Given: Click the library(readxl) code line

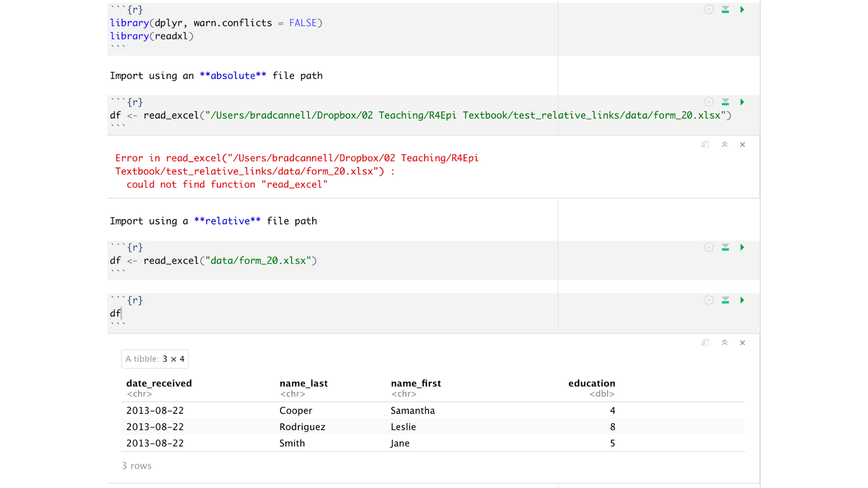Looking at the screenshot, I should click(x=151, y=36).
